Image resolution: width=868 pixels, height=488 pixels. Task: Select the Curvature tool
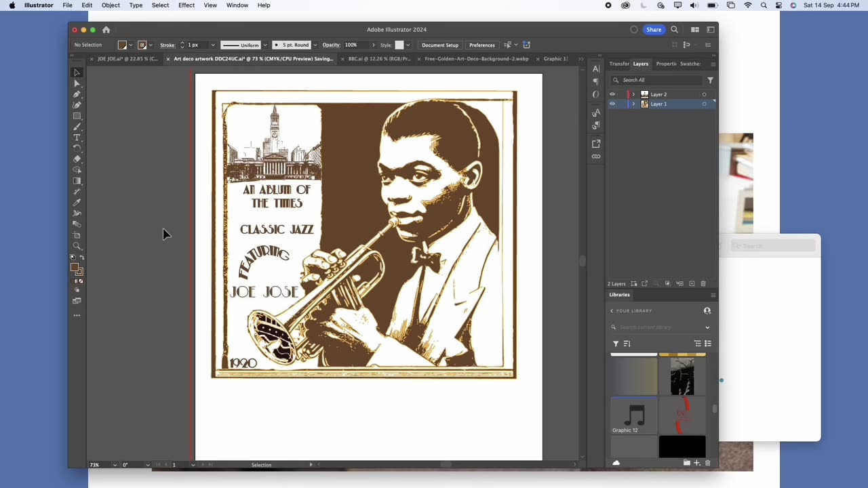point(77,105)
